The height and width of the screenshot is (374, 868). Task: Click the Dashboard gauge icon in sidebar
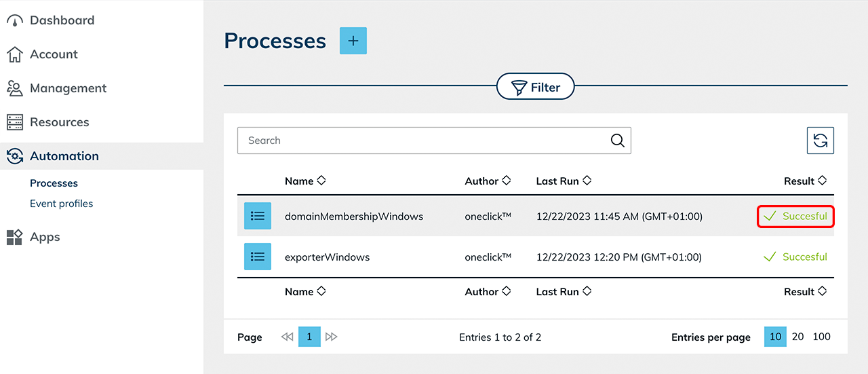coord(14,20)
